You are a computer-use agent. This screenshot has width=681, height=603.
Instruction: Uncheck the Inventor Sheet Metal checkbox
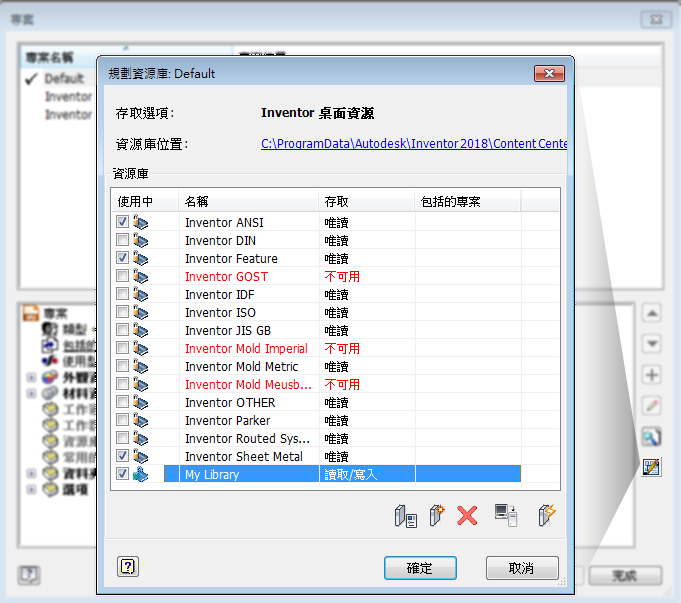point(122,456)
